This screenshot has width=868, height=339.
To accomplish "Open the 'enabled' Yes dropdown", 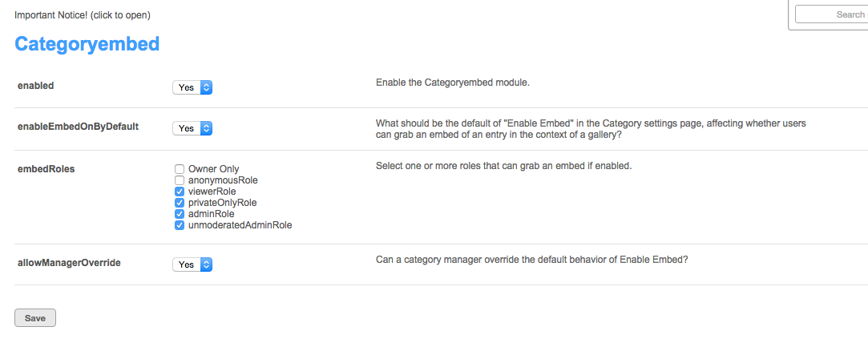I will click(192, 87).
